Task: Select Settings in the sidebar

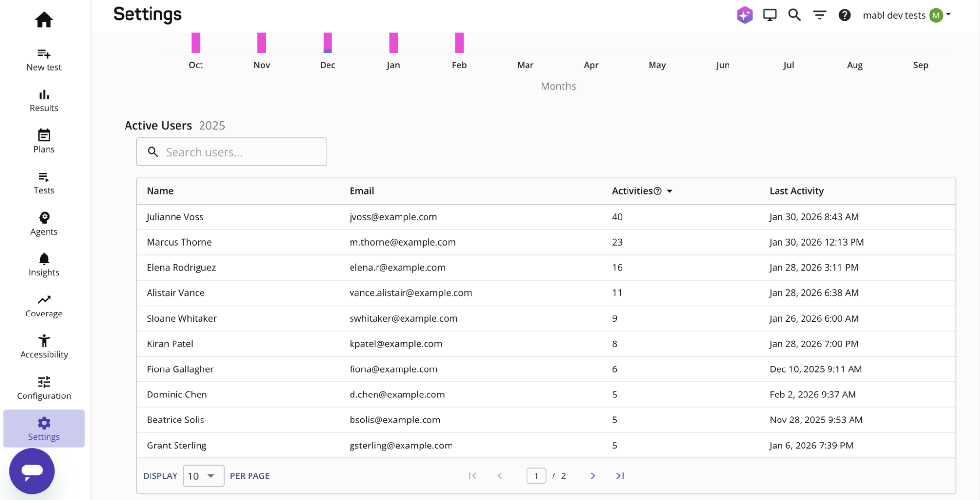Action: click(44, 428)
